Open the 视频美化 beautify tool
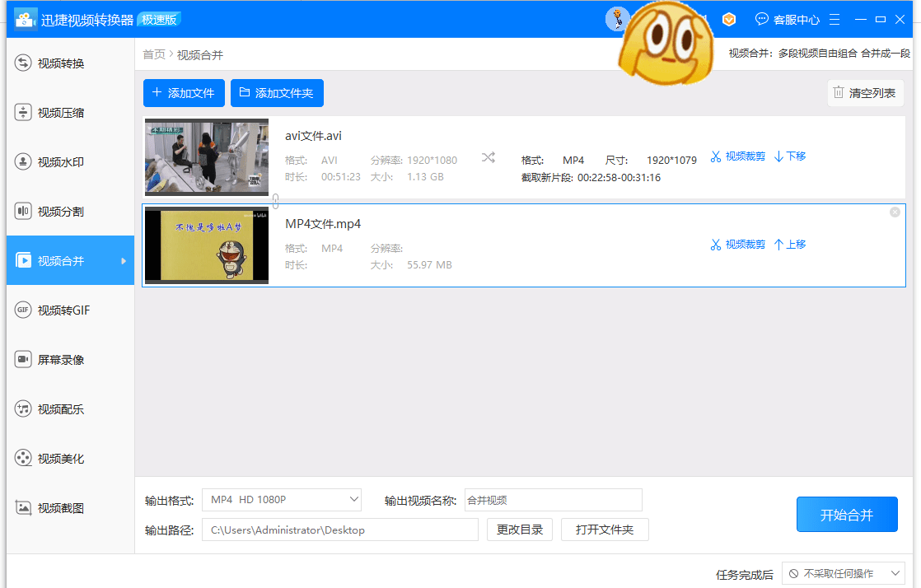This screenshot has height=588, width=921. (x=61, y=459)
